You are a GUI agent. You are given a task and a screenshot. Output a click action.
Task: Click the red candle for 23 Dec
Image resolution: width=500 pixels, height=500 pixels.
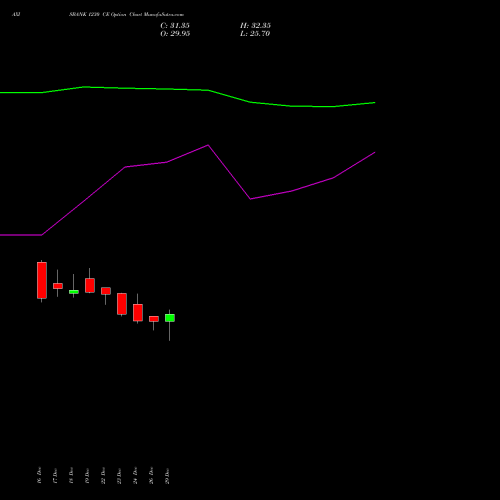tap(122, 304)
